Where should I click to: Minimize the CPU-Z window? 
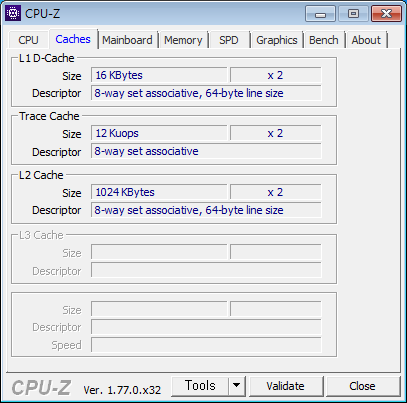[320, 14]
